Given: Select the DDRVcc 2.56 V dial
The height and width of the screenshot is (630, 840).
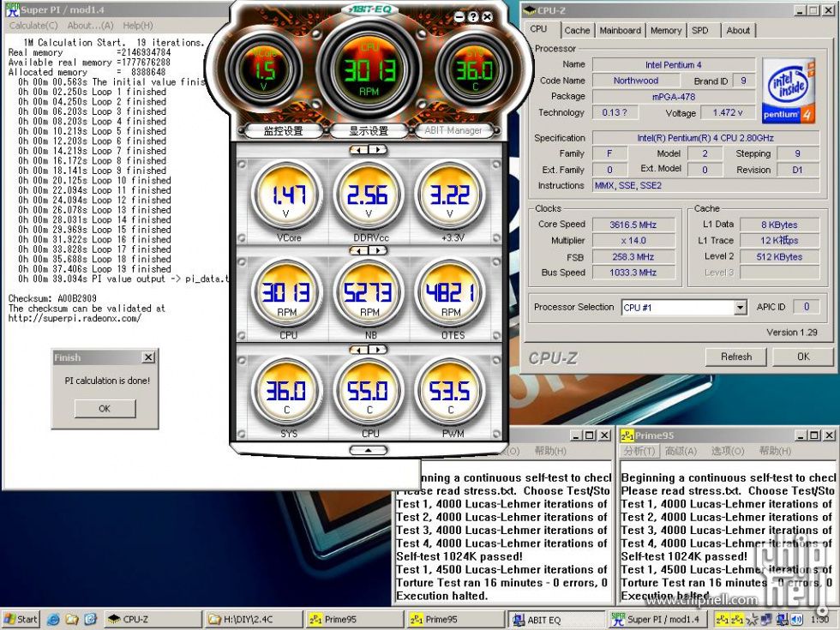Looking at the screenshot, I should click(369, 195).
